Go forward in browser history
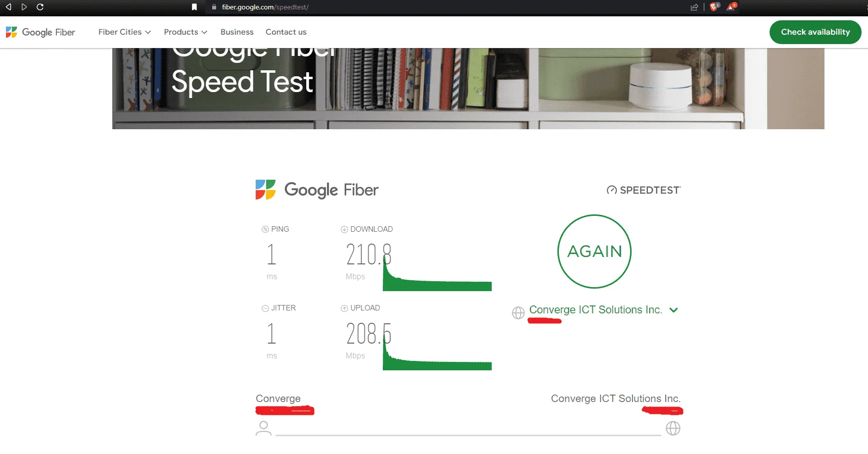The image size is (868, 454). [x=24, y=7]
